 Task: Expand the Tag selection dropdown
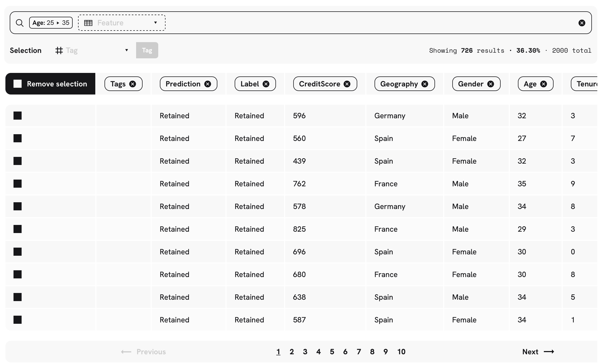pos(92,50)
